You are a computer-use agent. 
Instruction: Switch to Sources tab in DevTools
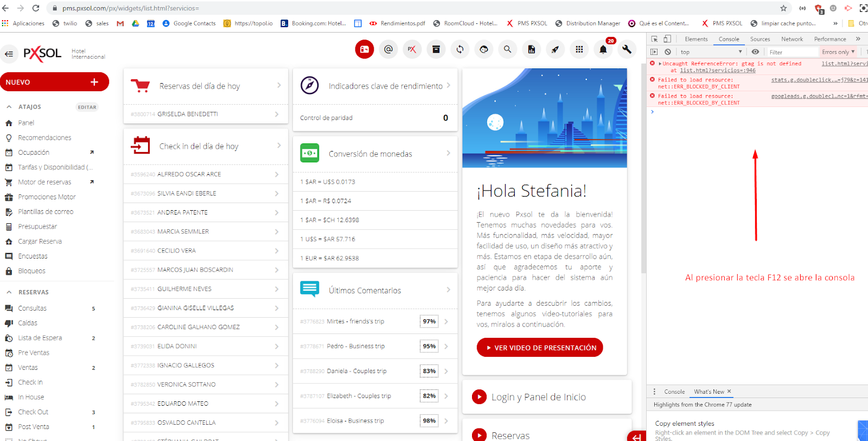click(760, 39)
